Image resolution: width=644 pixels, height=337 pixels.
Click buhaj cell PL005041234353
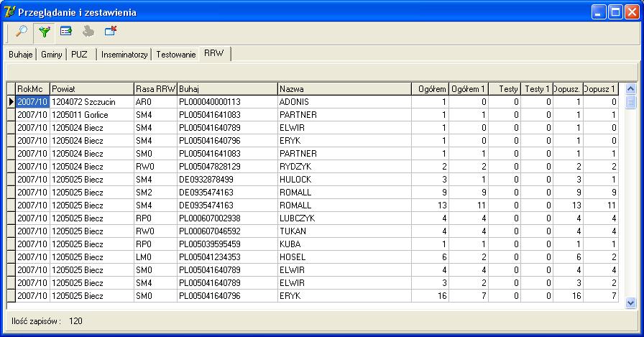pyautogui.click(x=228, y=257)
